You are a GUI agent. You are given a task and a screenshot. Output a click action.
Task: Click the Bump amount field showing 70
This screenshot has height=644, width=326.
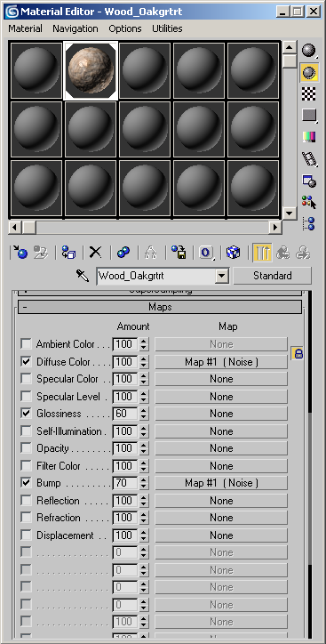125,483
